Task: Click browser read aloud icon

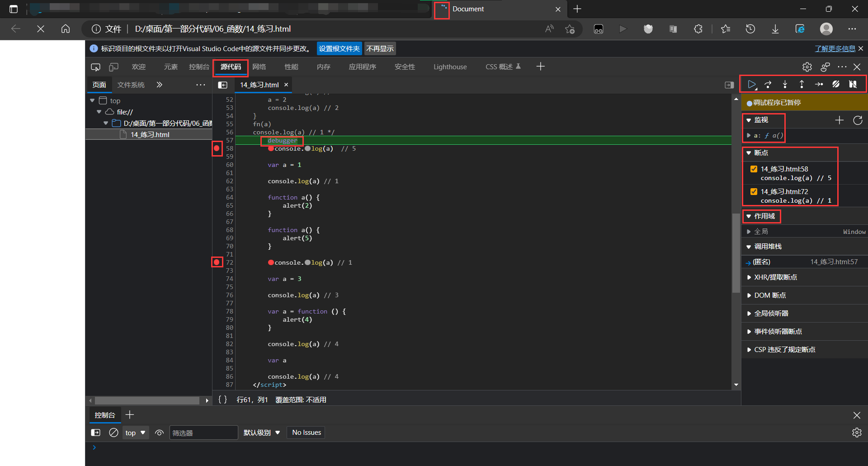Action: (549, 29)
